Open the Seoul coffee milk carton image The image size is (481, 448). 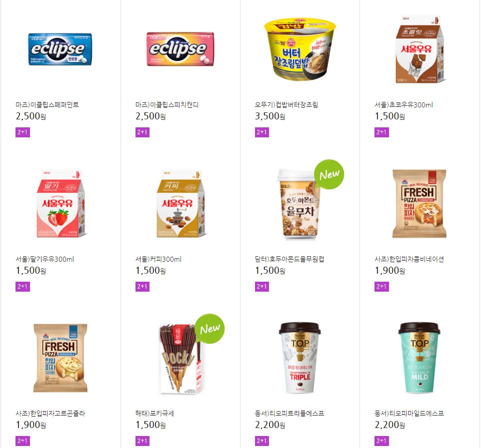pos(180,203)
